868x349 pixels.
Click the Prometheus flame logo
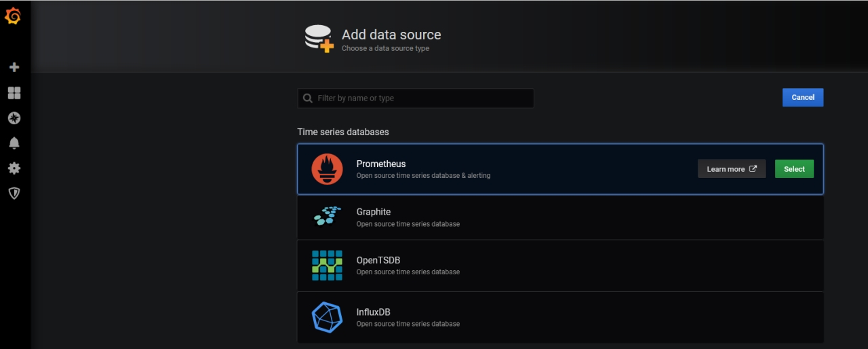(328, 169)
